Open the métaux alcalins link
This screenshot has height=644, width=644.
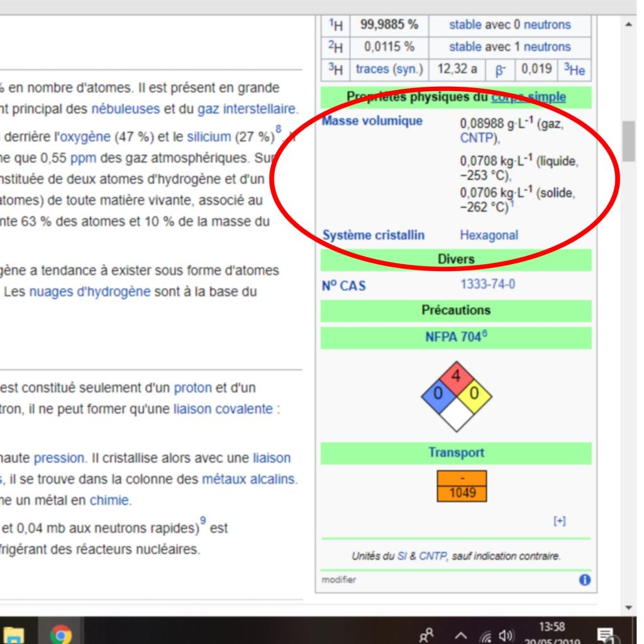click(248, 479)
